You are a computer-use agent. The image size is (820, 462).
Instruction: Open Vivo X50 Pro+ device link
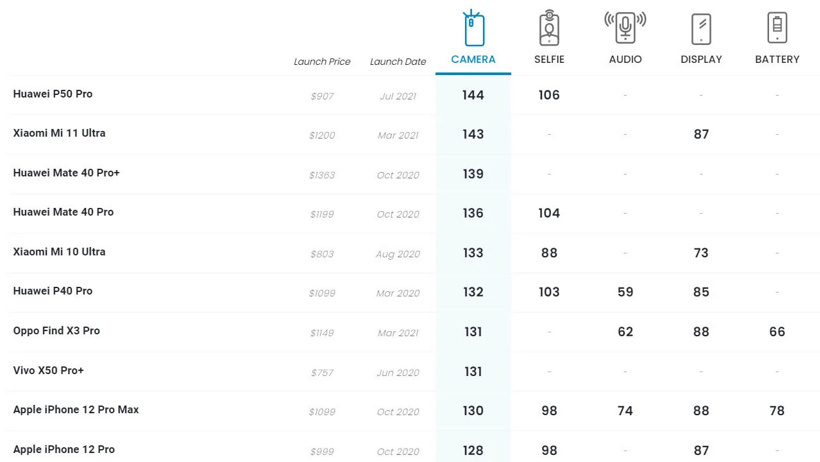tap(48, 371)
